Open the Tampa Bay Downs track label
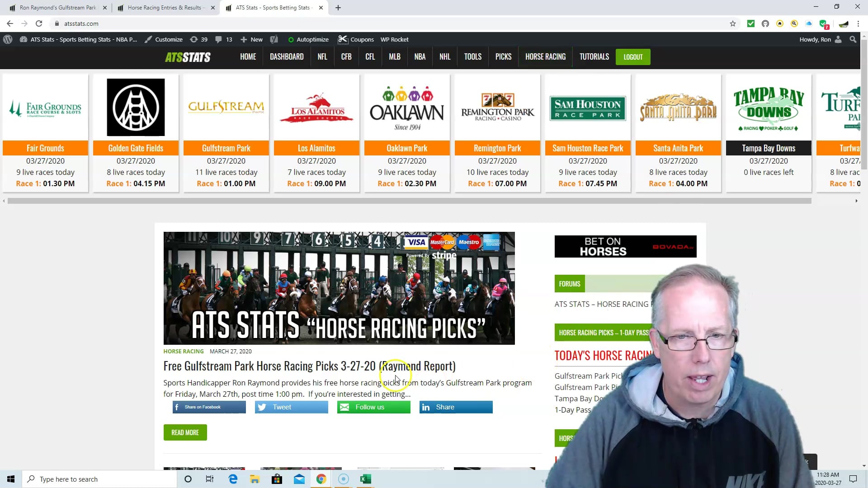 tap(769, 148)
